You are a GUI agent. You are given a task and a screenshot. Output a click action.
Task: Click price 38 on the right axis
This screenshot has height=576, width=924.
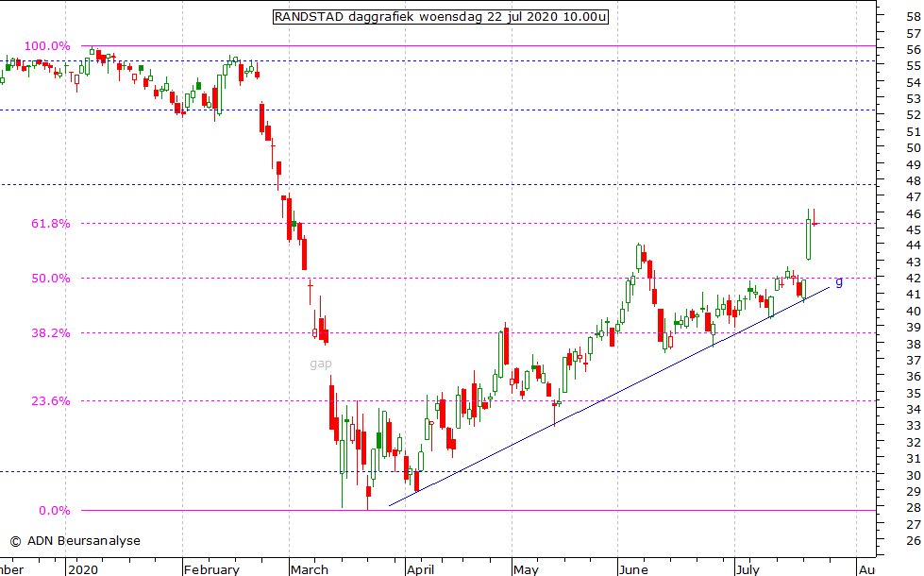click(914, 344)
